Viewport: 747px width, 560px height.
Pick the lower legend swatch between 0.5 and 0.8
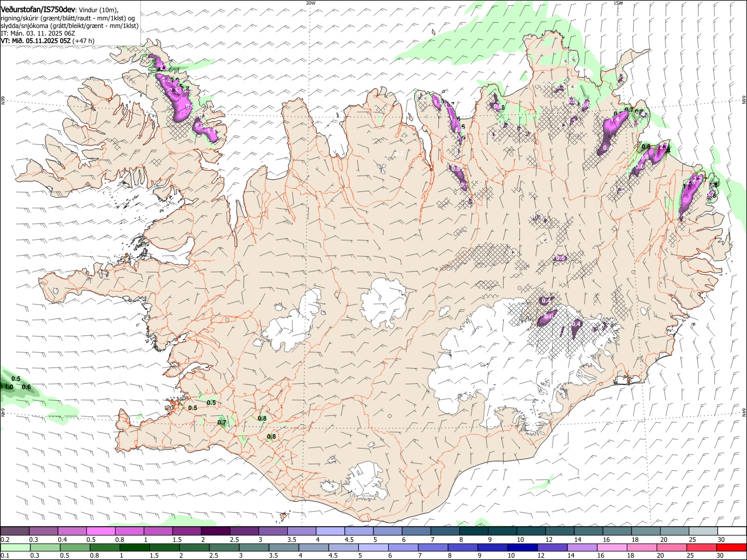click(75, 548)
